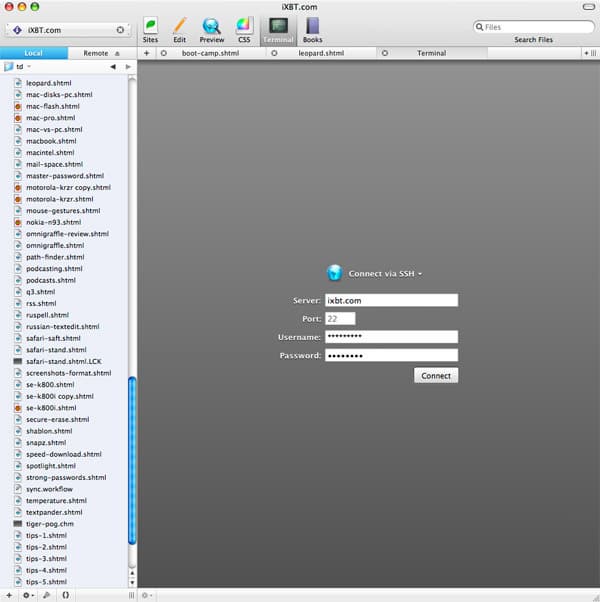Click the Password field
This screenshot has width=600, height=602.
click(391, 355)
